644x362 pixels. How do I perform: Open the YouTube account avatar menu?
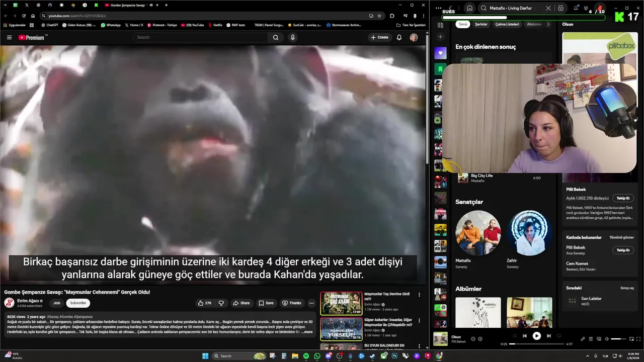(x=414, y=37)
